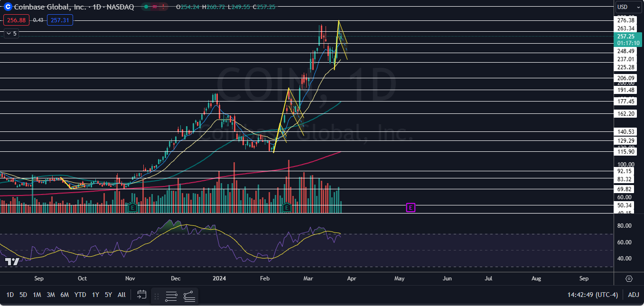Toggle ADJ adjusted-data setting

634,295
